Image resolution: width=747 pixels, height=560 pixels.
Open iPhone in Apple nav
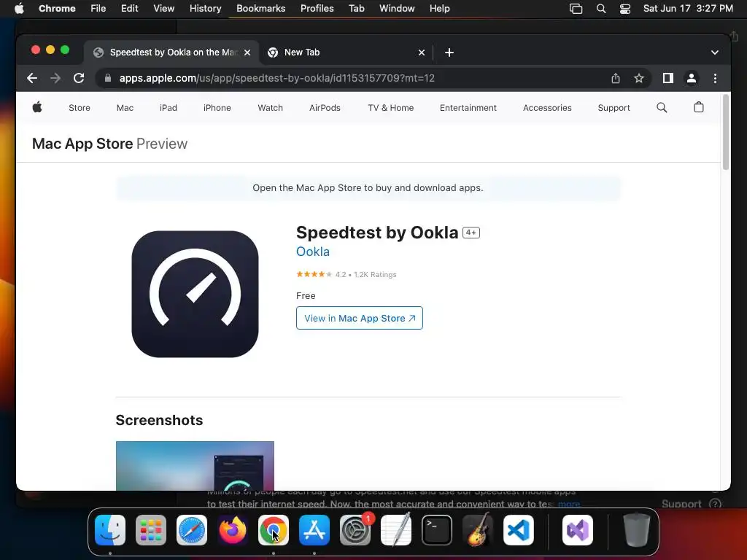click(217, 108)
